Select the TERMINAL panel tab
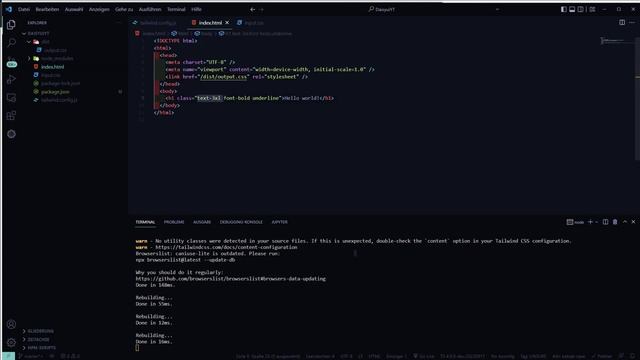The height and width of the screenshot is (360, 640). 145,222
